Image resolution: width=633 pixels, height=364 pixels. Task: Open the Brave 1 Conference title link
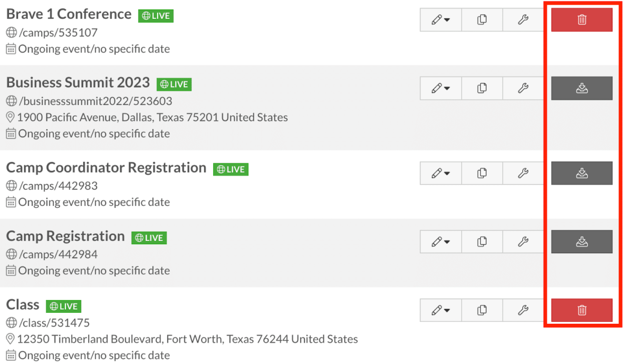coord(69,14)
